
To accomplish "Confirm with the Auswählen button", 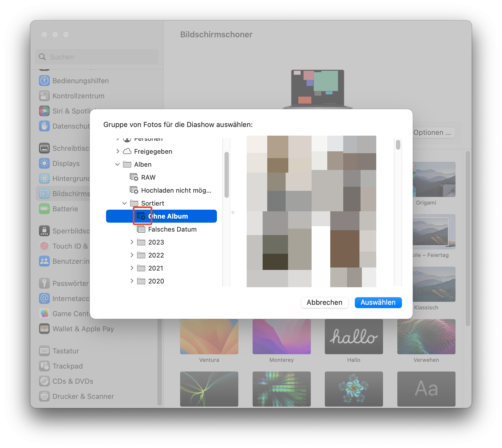I will [378, 302].
